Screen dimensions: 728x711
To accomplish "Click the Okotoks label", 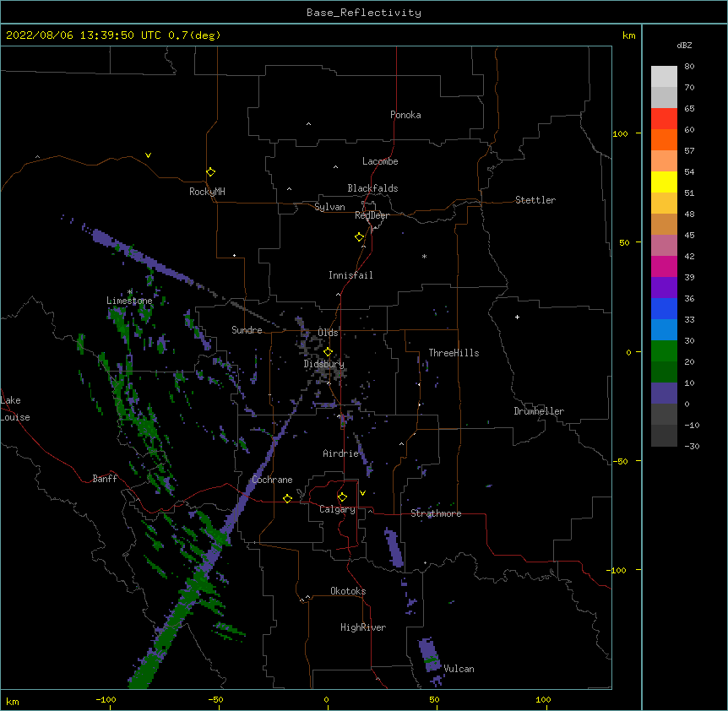I will [x=348, y=591].
